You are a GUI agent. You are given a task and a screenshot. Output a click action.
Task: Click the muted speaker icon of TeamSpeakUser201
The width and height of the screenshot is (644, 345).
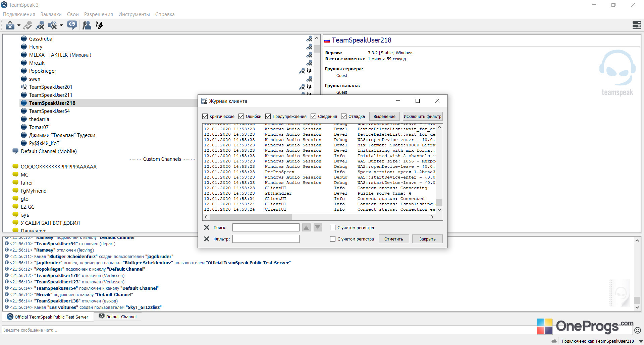pos(24,87)
